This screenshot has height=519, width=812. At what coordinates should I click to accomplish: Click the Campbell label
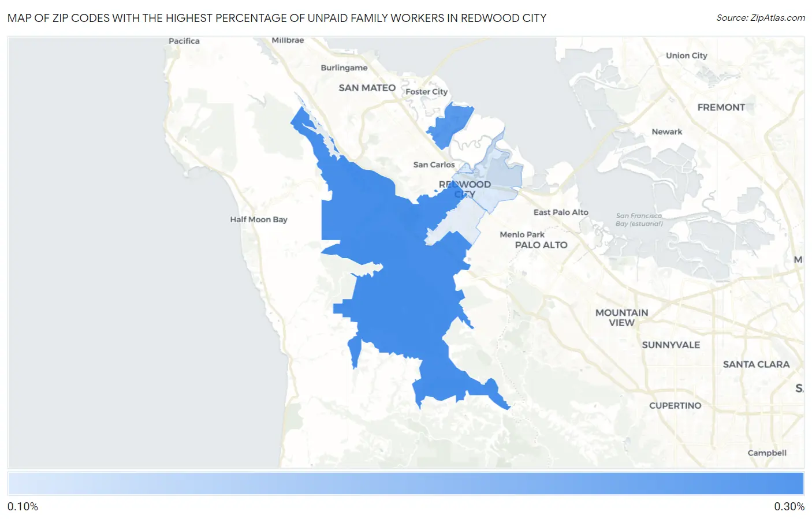[767, 453]
